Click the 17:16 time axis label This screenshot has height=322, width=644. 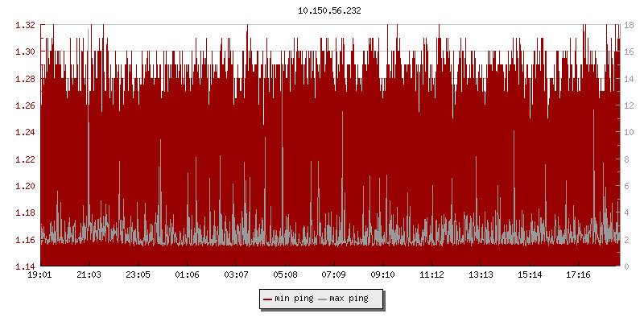(x=579, y=275)
